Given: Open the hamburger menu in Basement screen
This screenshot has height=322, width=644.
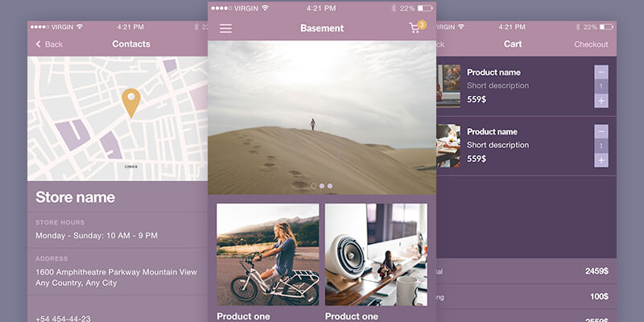Looking at the screenshot, I should [225, 28].
